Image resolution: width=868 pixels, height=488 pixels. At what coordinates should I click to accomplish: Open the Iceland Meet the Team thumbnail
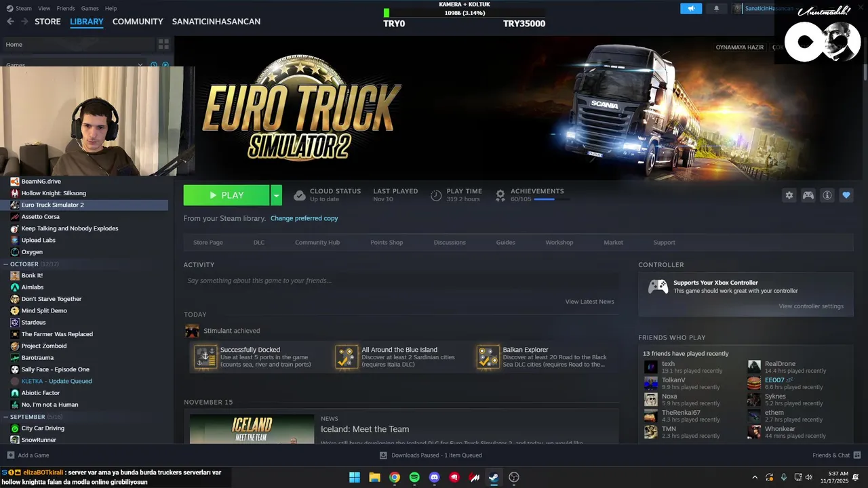pos(252,429)
